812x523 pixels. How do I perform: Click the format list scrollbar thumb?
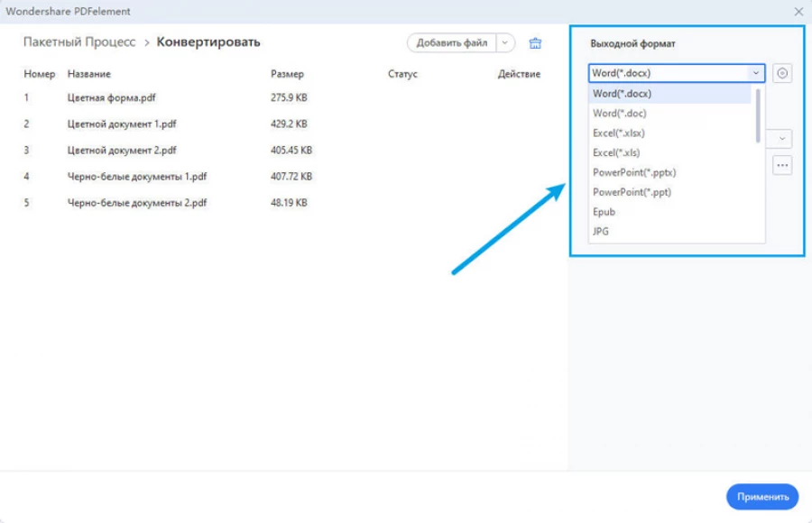tap(758, 115)
